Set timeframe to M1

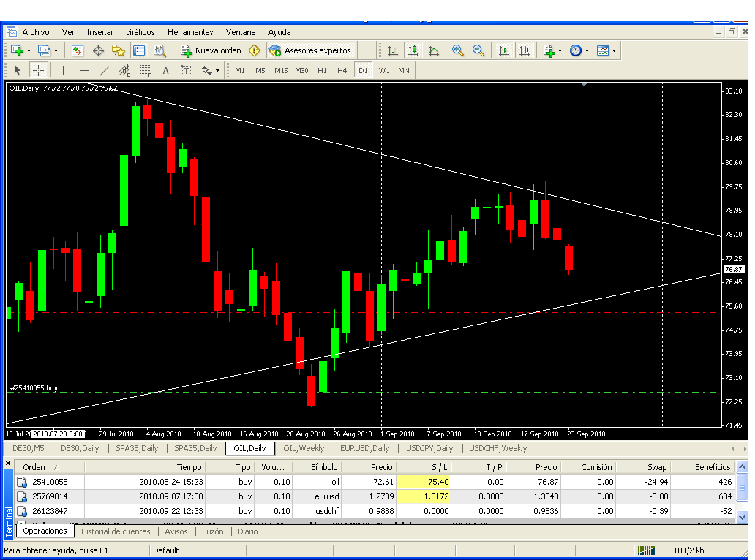pyautogui.click(x=240, y=71)
